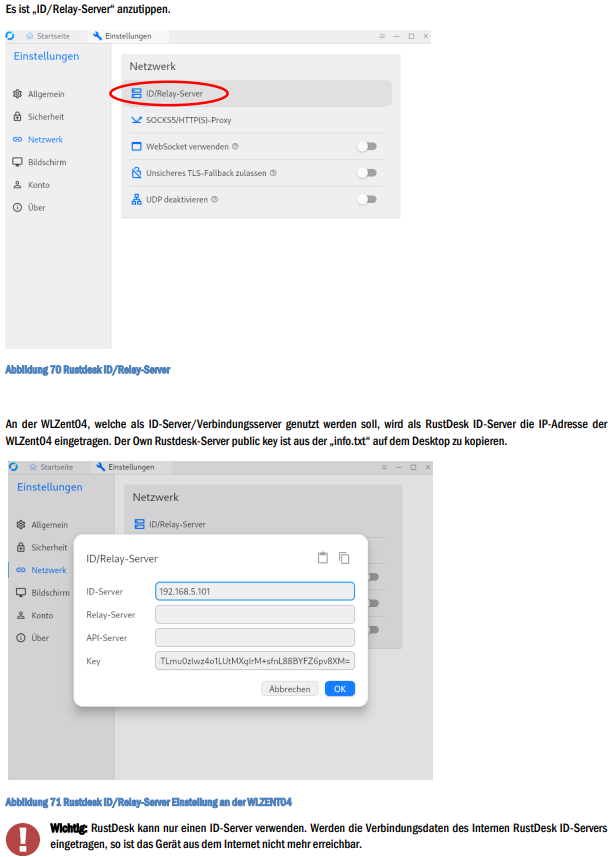Open SOCKS5/HTTP(S)-Proxy settings row

(x=256, y=120)
